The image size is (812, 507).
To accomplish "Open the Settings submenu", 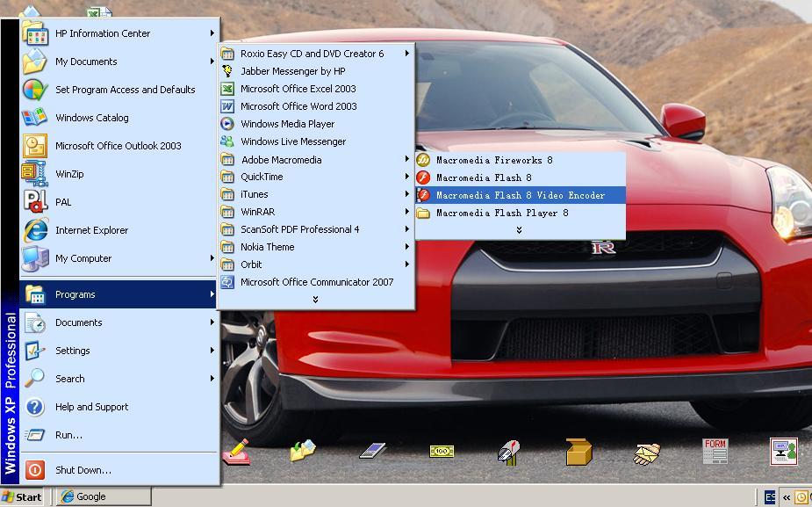I will pyautogui.click(x=119, y=351).
